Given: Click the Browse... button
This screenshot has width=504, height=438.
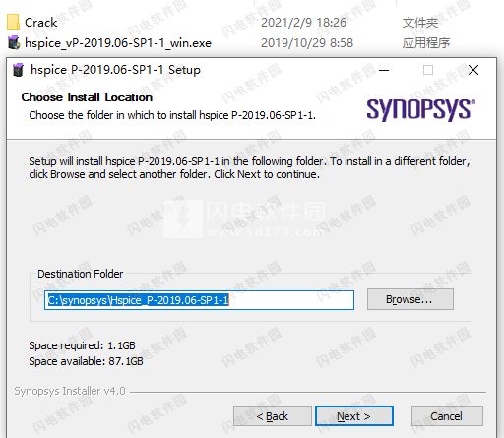Looking at the screenshot, I should [x=410, y=299].
